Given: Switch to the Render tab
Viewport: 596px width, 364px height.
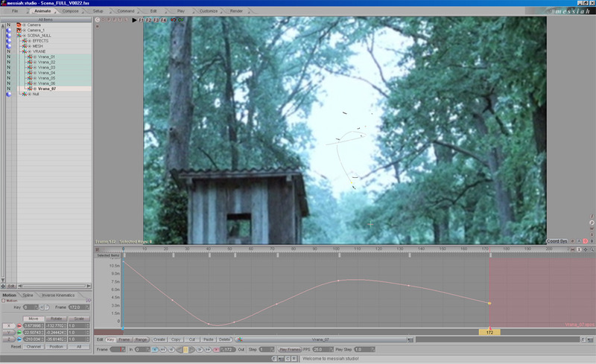Looking at the screenshot, I should (x=236, y=11).
